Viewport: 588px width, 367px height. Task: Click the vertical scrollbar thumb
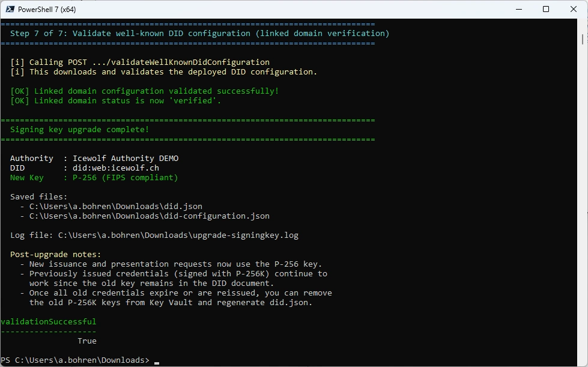click(x=583, y=38)
